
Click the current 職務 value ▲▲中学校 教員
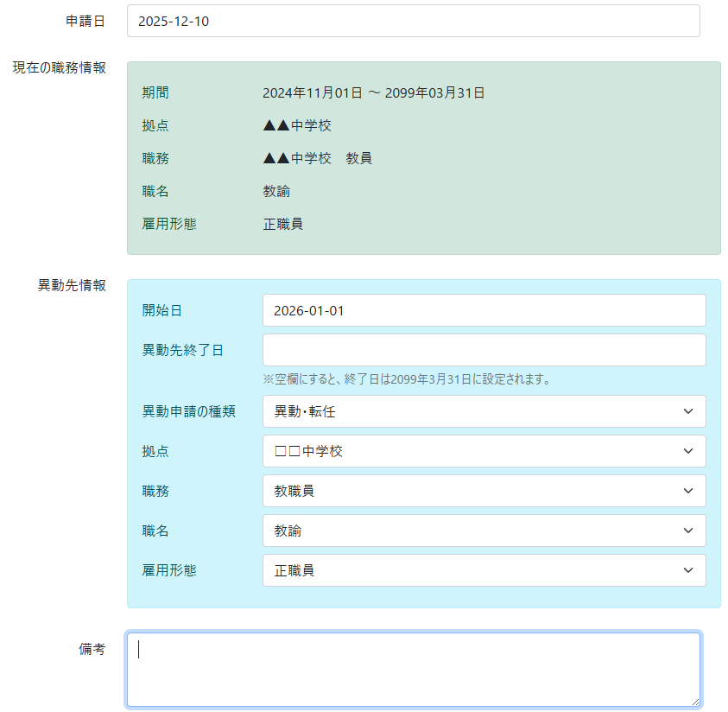tap(317, 158)
